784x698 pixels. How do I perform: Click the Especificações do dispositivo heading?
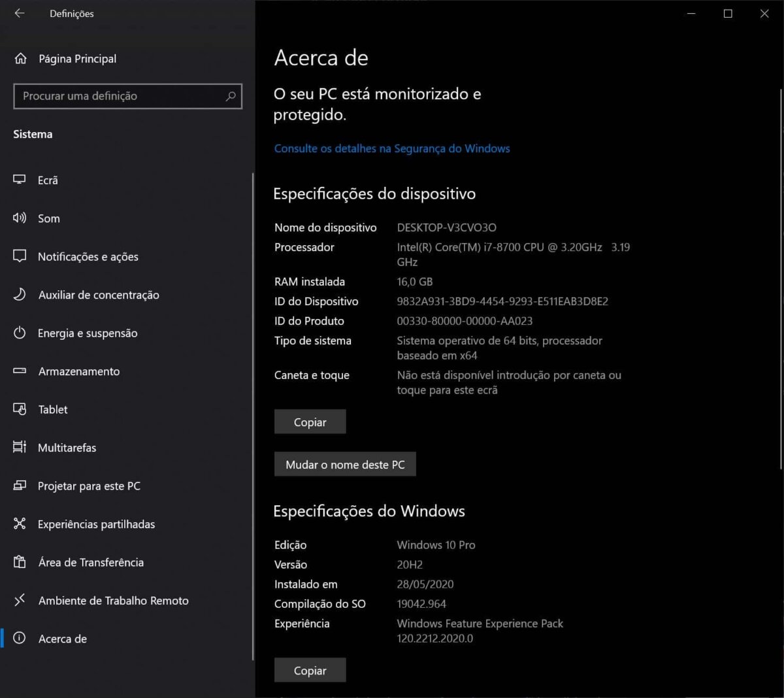(x=374, y=194)
